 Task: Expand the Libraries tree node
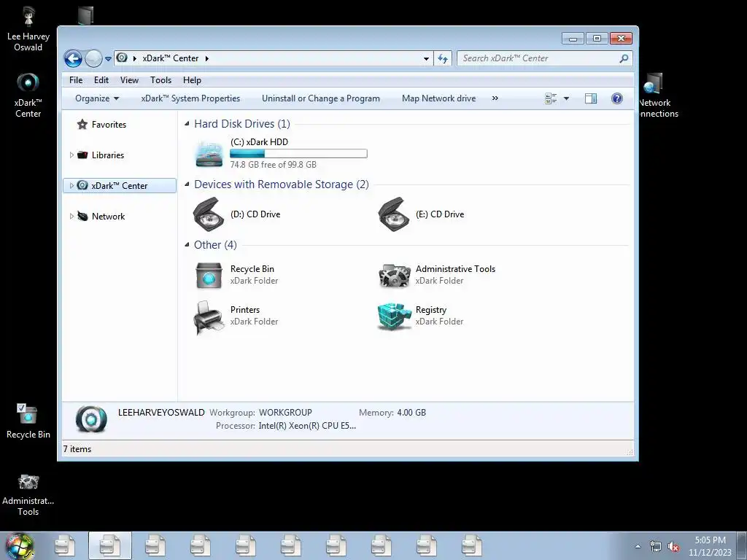pos(71,155)
